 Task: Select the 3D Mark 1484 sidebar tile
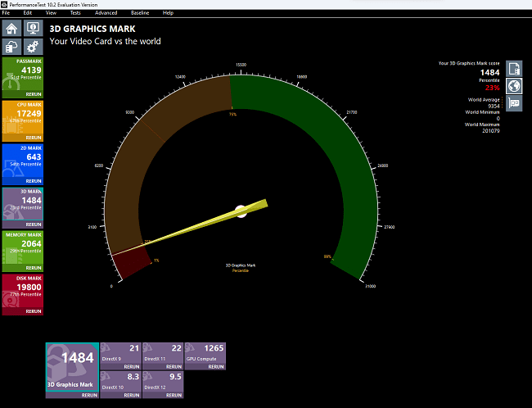coord(23,204)
